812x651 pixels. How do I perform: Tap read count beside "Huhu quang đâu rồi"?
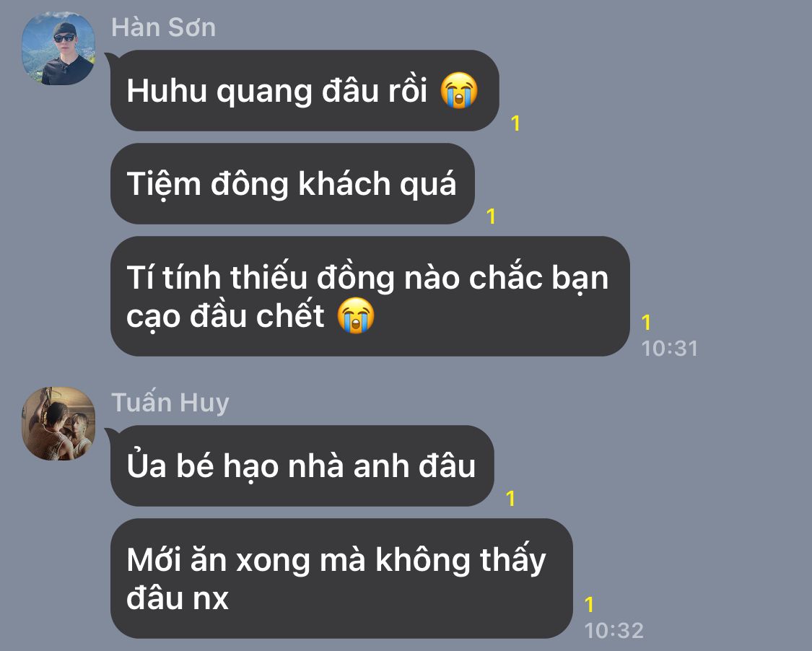(515, 123)
